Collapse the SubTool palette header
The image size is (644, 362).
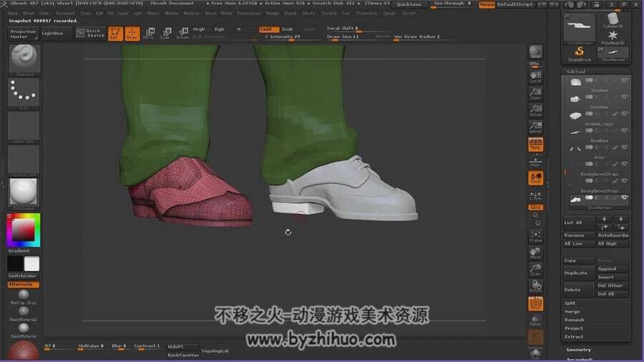point(576,72)
